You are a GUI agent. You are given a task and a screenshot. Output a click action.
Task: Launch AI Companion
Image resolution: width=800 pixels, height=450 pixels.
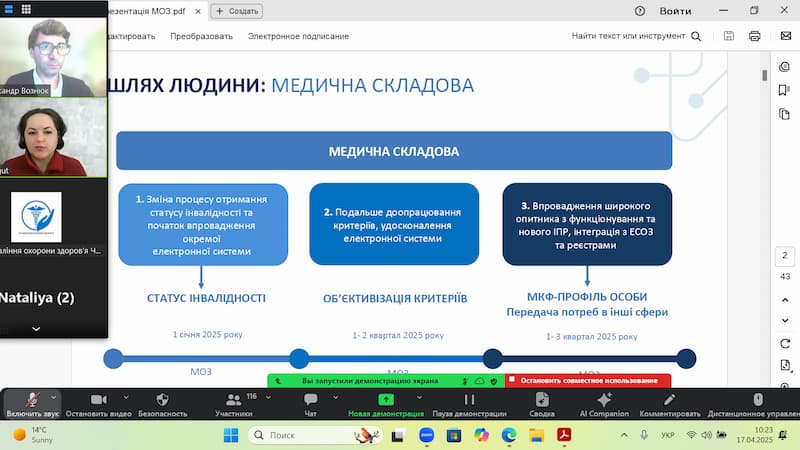[x=604, y=404]
